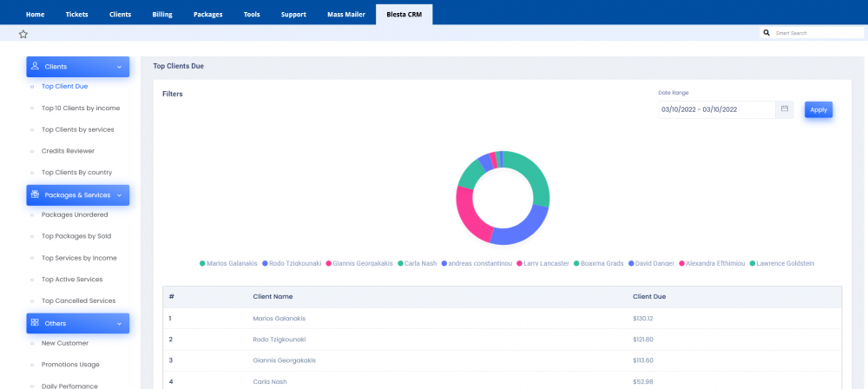
Task: Click the # column header
Action: (x=172, y=296)
